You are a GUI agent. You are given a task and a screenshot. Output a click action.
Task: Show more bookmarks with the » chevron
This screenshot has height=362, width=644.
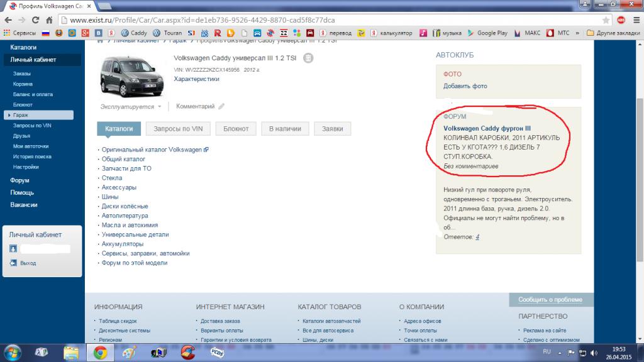coord(577,33)
